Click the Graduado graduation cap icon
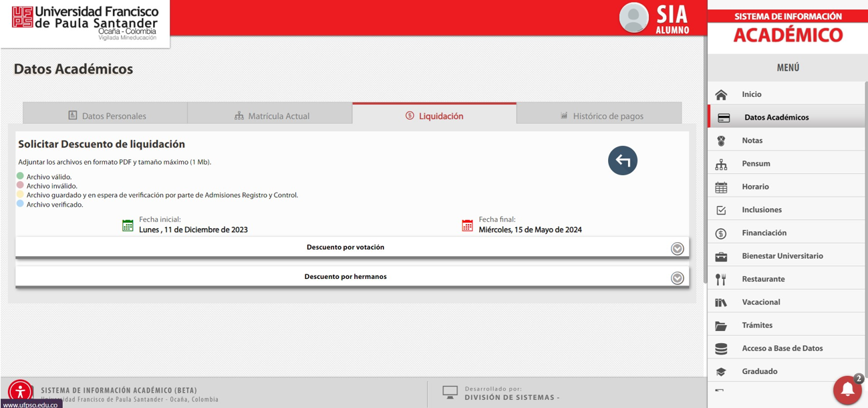This screenshot has width=868, height=408. click(x=721, y=372)
